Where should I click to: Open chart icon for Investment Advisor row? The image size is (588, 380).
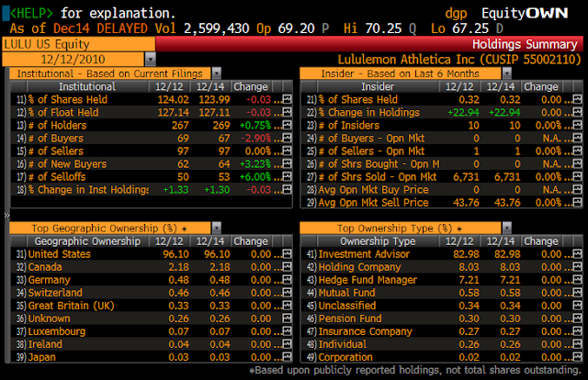(578, 254)
